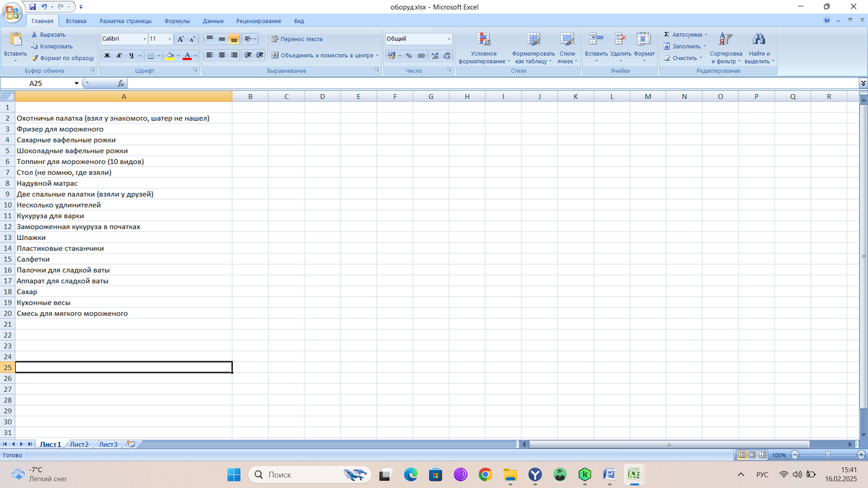The height and width of the screenshot is (488, 868).
Task: Toggle underline (Ч) formatting
Action: 132,56
